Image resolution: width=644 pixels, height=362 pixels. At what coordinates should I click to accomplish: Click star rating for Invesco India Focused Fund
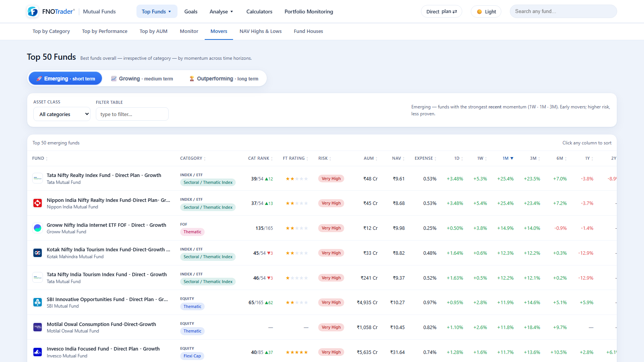[x=297, y=352]
